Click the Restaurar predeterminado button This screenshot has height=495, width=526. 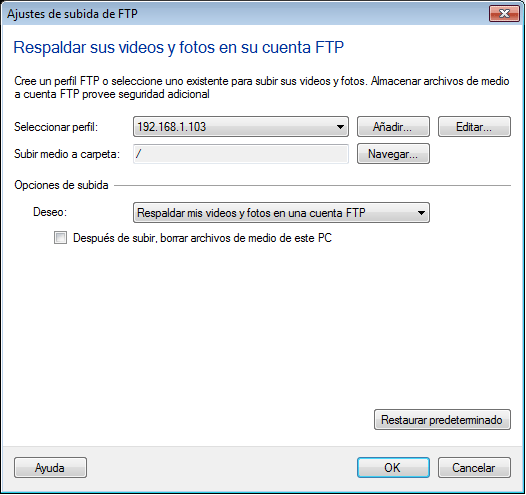pos(442,420)
